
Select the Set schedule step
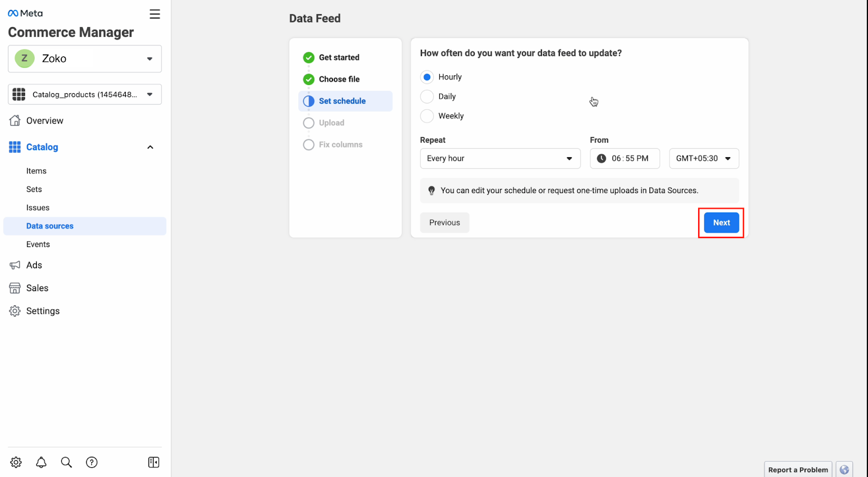tap(345, 101)
